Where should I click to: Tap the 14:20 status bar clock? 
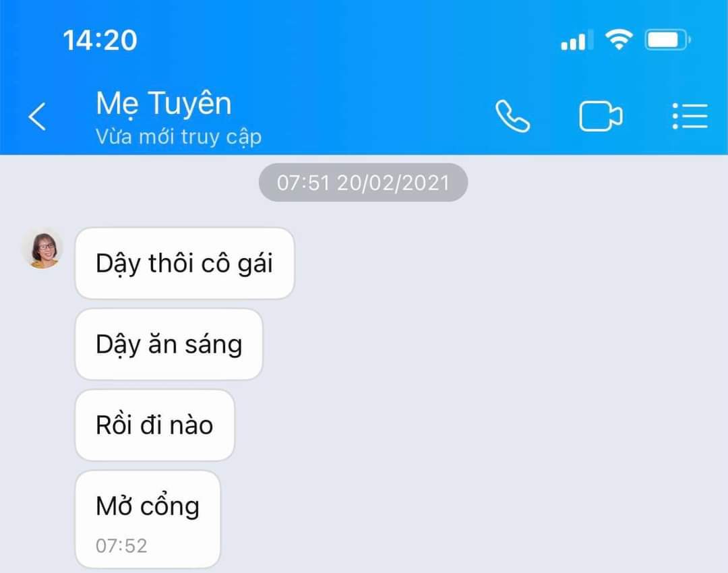click(x=100, y=40)
